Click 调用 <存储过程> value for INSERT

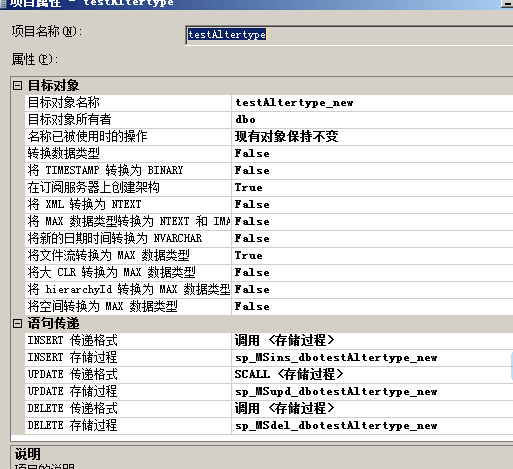(373, 341)
